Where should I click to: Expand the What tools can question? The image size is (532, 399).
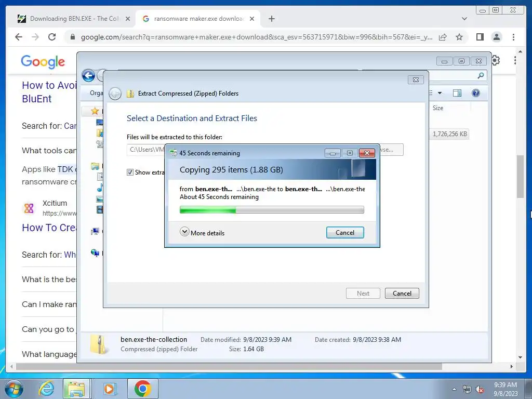(x=49, y=151)
